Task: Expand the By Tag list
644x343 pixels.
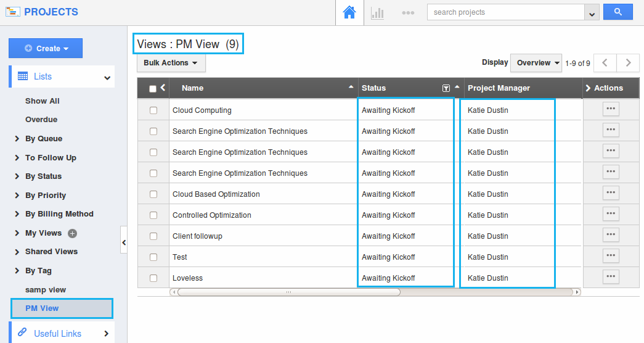Action: click(x=17, y=271)
